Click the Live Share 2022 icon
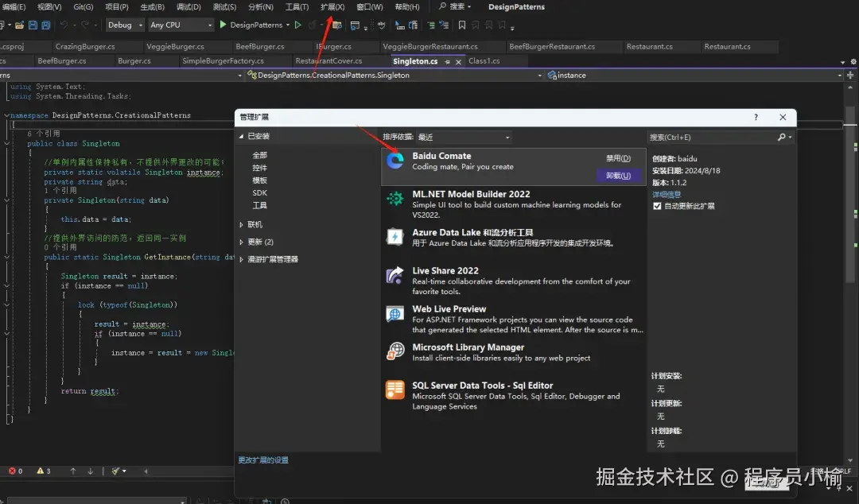 pos(395,275)
